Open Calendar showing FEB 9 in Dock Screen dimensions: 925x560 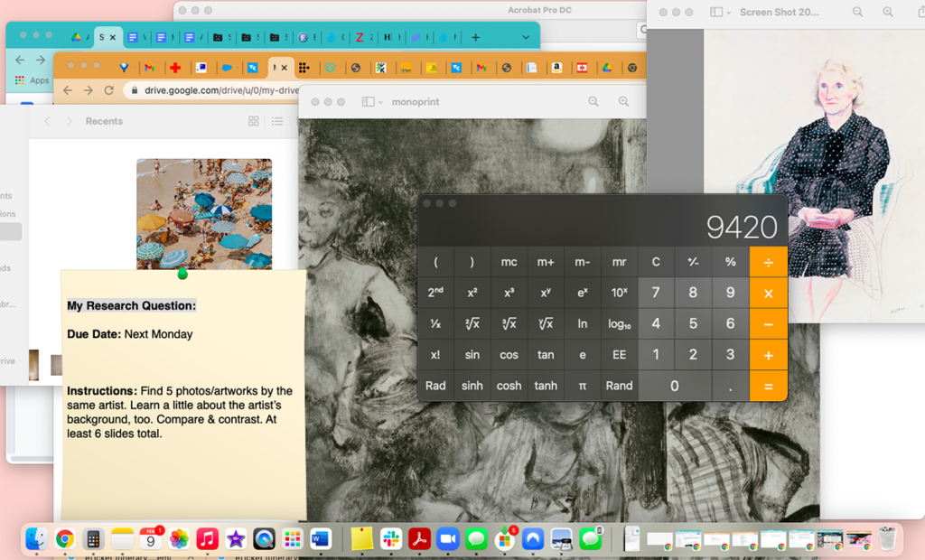pos(151,538)
